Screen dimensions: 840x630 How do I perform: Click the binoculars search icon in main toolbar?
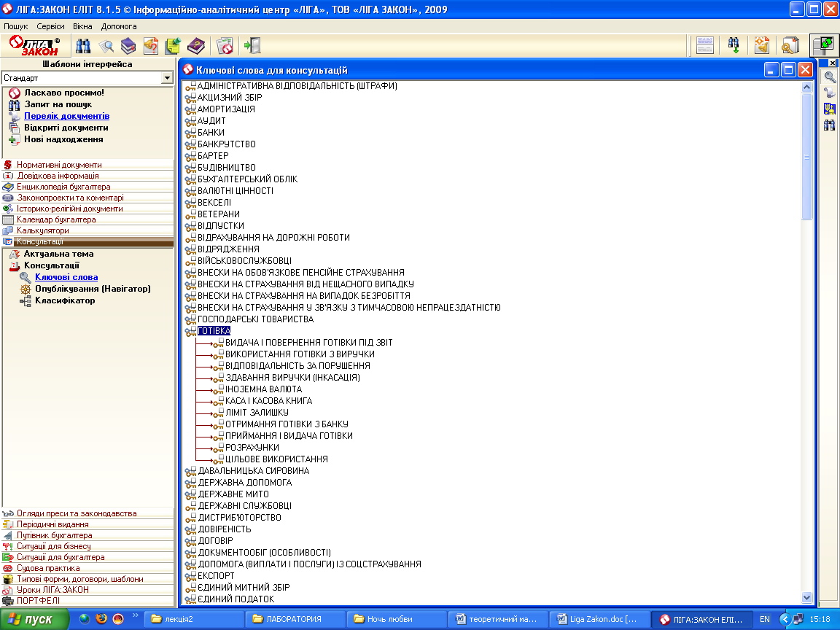(83, 46)
